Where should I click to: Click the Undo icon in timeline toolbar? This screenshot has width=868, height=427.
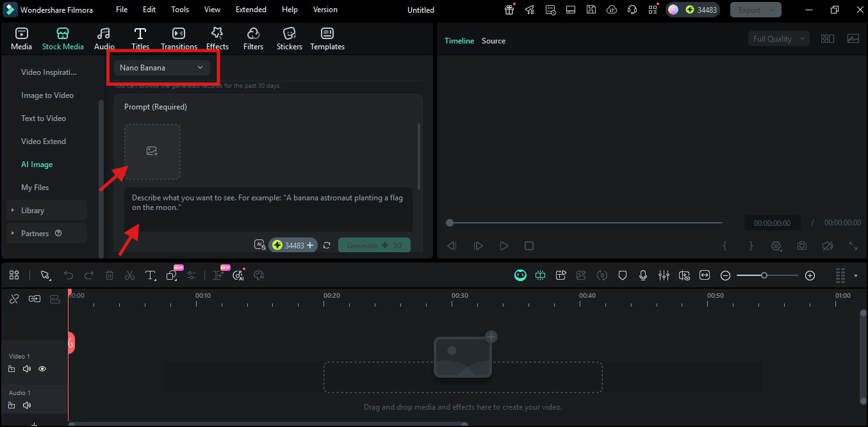click(69, 275)
